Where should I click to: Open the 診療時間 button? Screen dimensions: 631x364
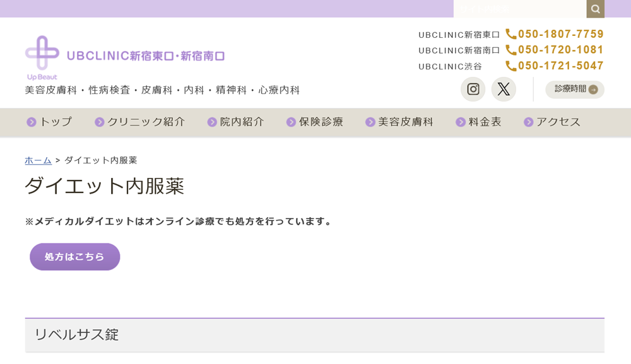coord(575,90)
